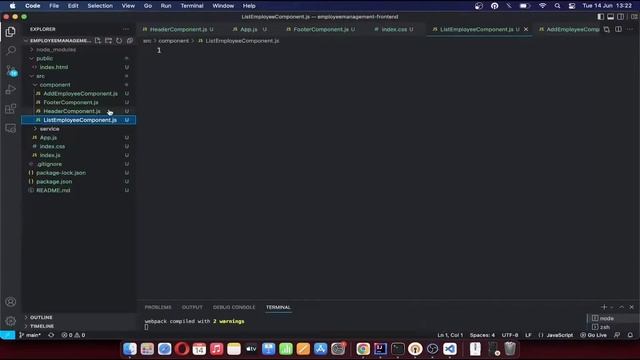Change language mode JavaScript in status bar
The image size is (640, 360).
(x=560, y=335)
